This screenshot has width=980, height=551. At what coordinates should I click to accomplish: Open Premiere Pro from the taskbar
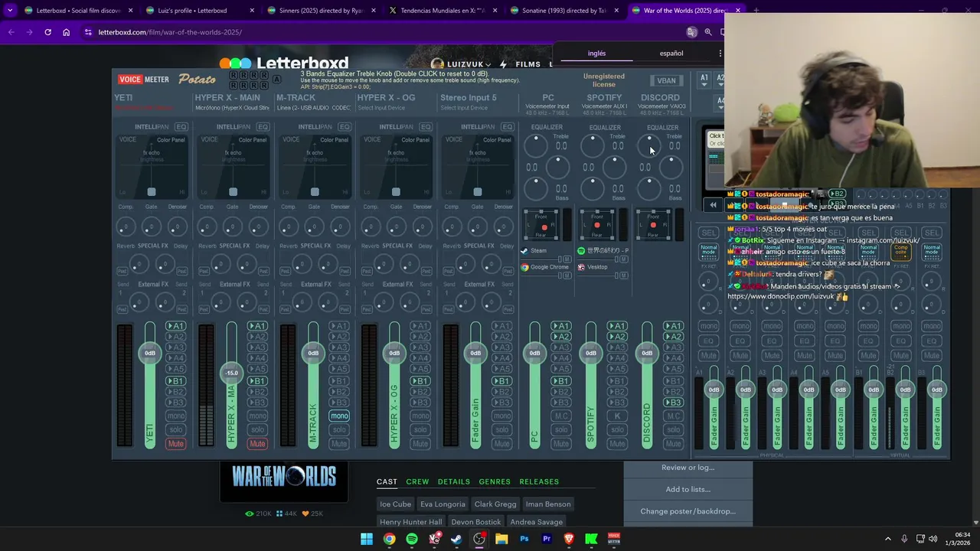tap(547, 539)
